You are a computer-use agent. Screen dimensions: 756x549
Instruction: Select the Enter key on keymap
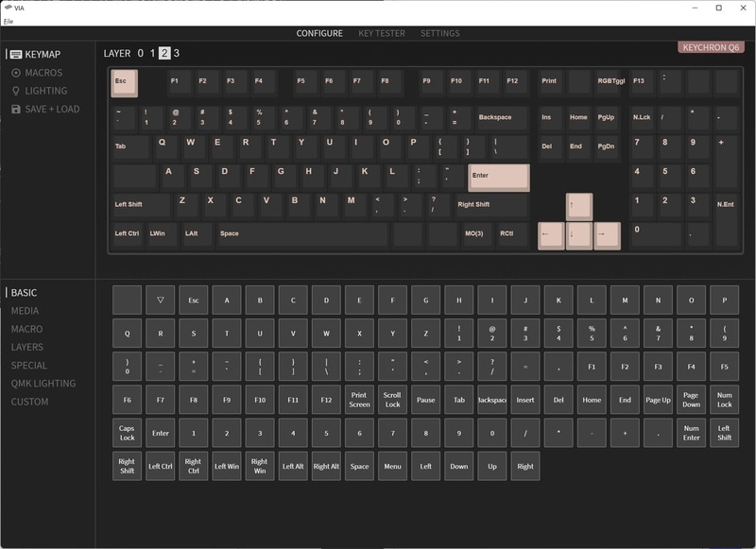[x=499, y=178]
